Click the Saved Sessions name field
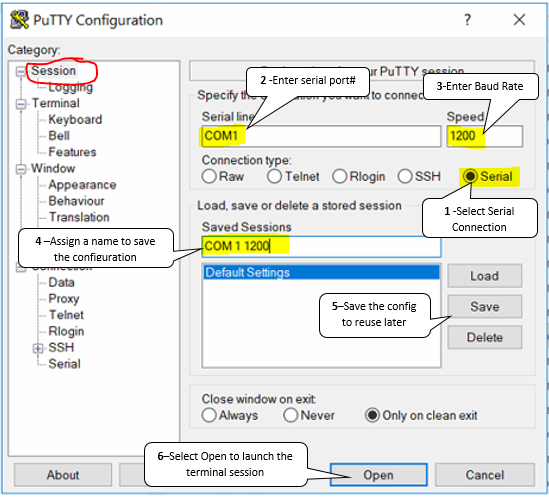This screenshot has height=497, width=549. click(x=321, y=246)
